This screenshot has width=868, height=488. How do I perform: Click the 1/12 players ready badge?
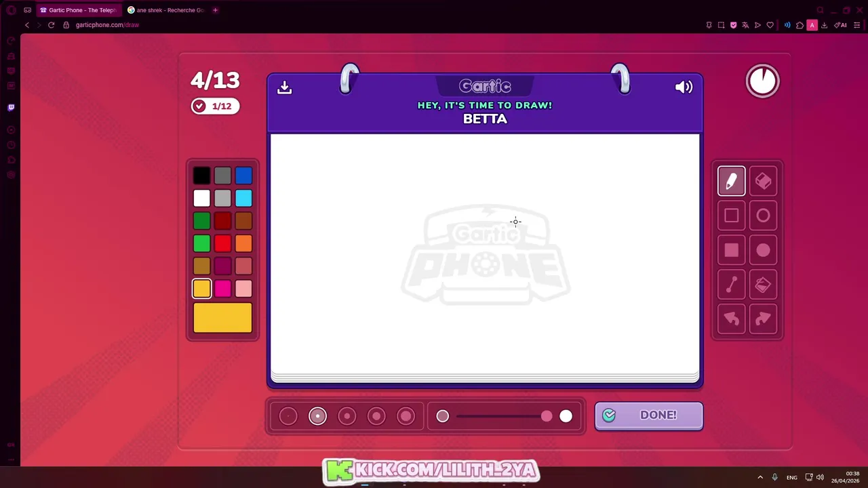pos(215,106)
